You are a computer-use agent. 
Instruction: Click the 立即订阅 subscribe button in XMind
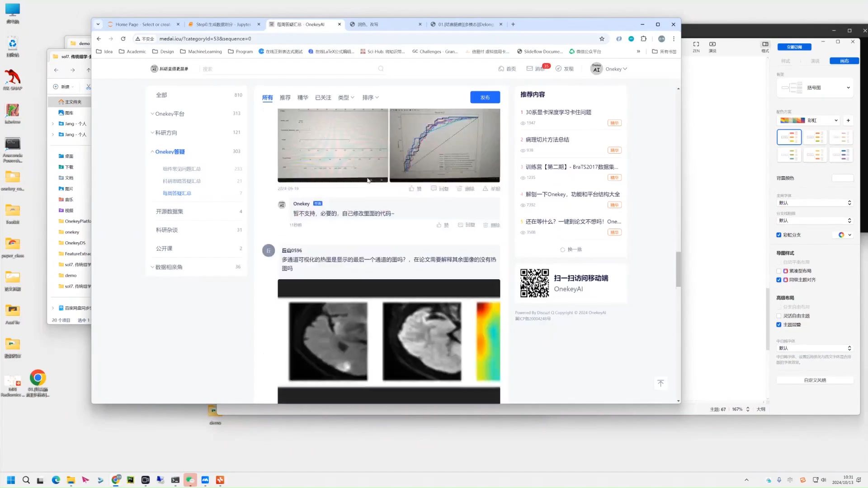tap(794, 47)
